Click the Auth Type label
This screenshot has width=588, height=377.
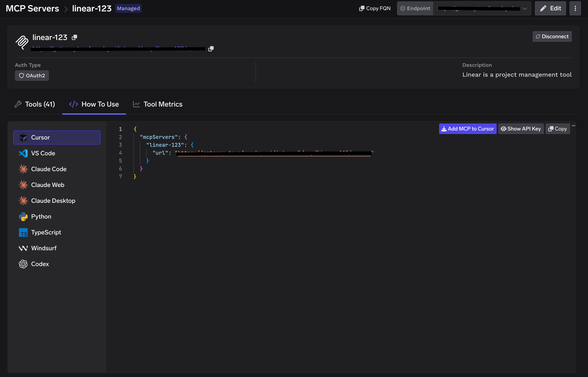[28, 65]
